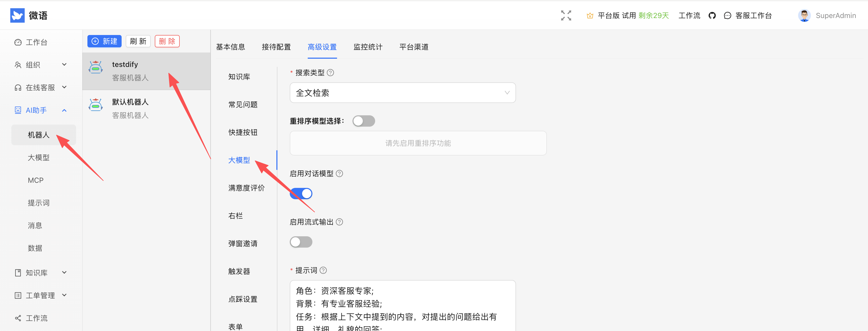
Task: Turn on the 启用流式输出 switch
Action: click(301, 242)
